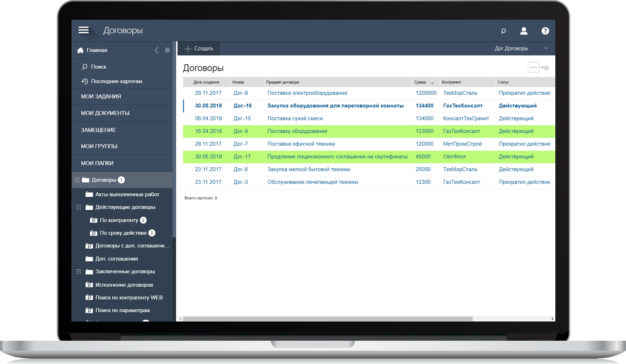Click folder icon of Акты выполненных работ
The height and width of the screenshot is (364, 626).
point(89,195)
